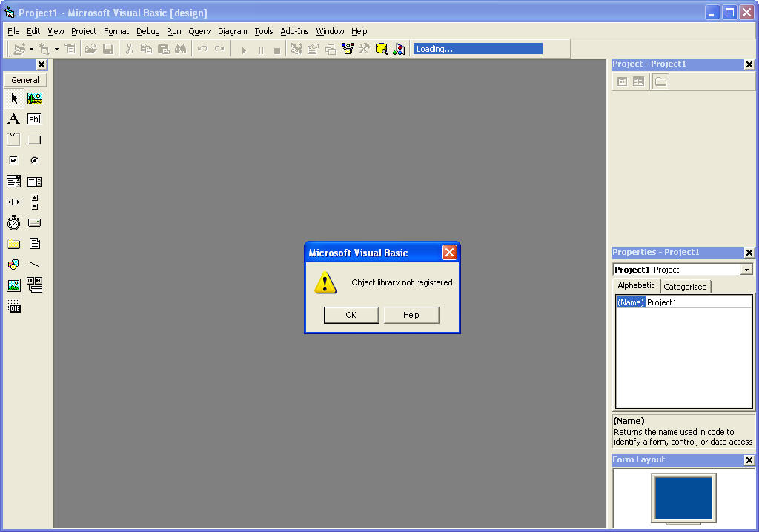Open the Add Project dropdown arrow
This screenshot has width=759, height=532.
[x=31, y=50]
